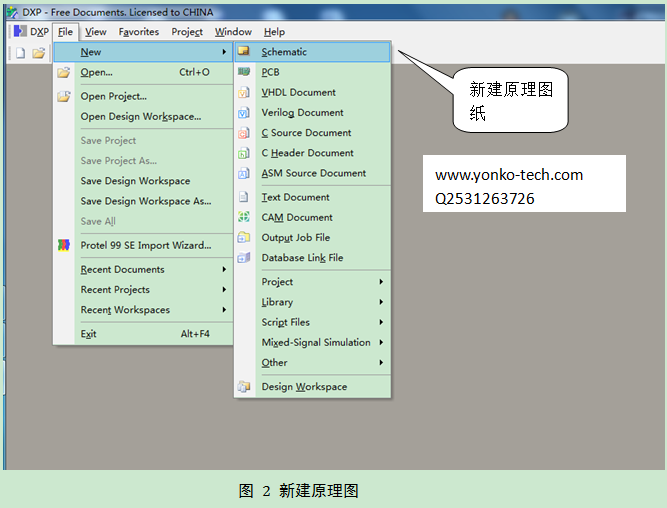The image size is (667, 508).
Task: Select Database Link File entry
Action: (x=312, y=258)
